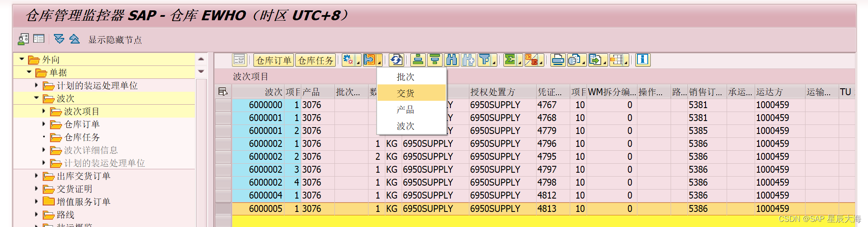Click the follow-up display icon with open menu
Viewport: 868px width, 227px height.
(369, 60)
